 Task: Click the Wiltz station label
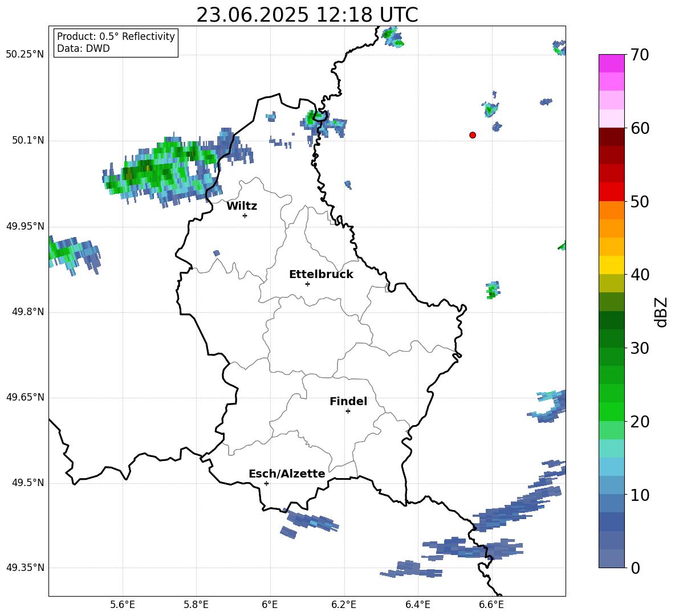[x=242, y=206]
